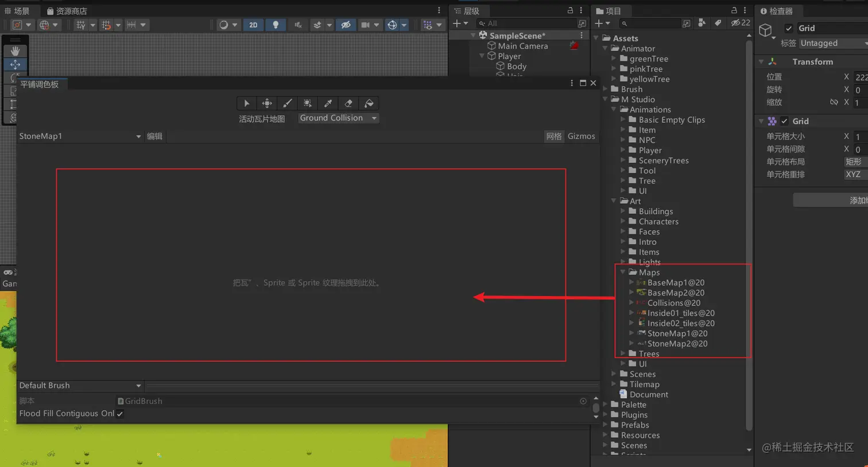
Task: Collapse the Player object in Hierarchy
Action: point(482,56)
